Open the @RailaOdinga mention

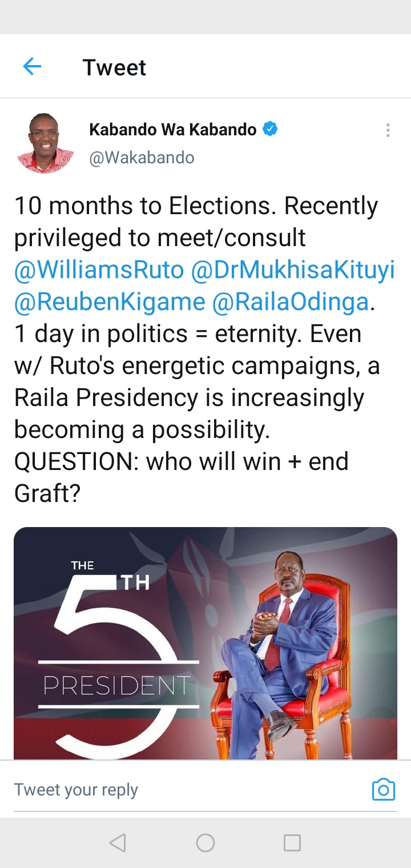coord(291,302)
